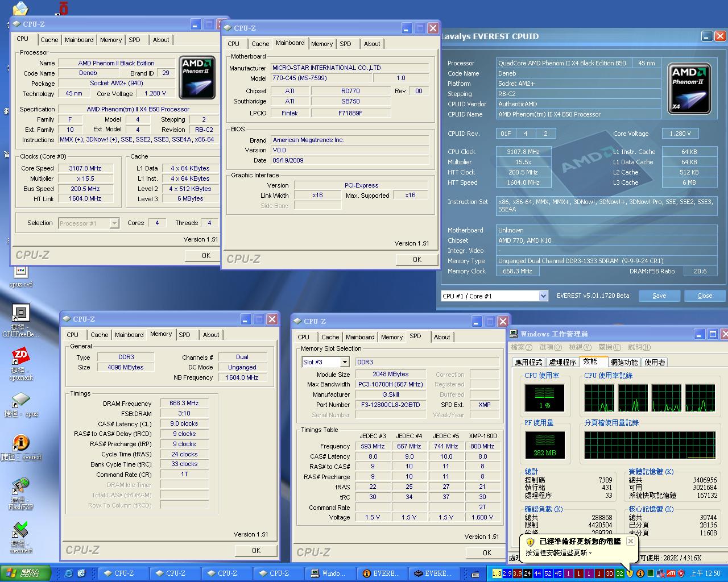
Task: Open Cache tab in the top-left CPU-Z window
Action: point(49,40)
